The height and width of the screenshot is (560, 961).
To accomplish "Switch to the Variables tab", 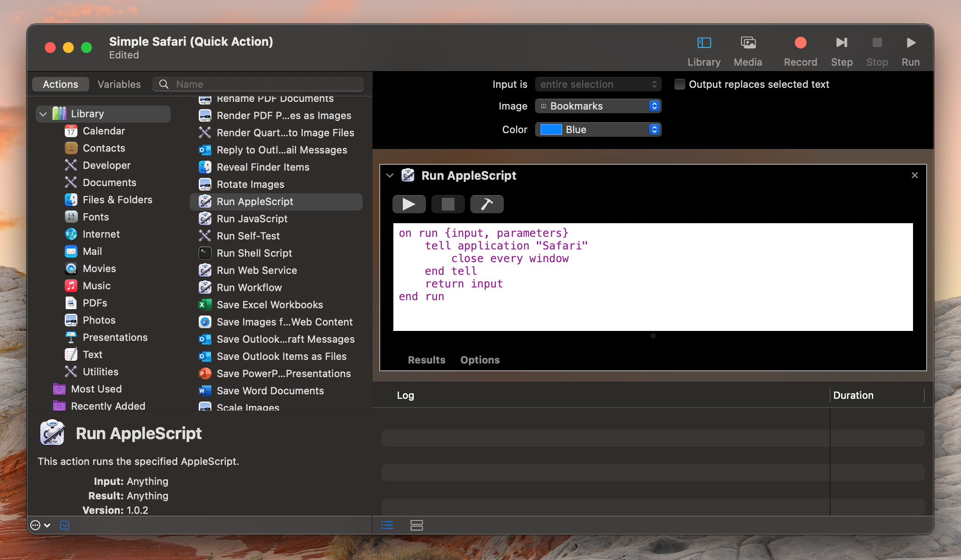I will tap(119, 84).
